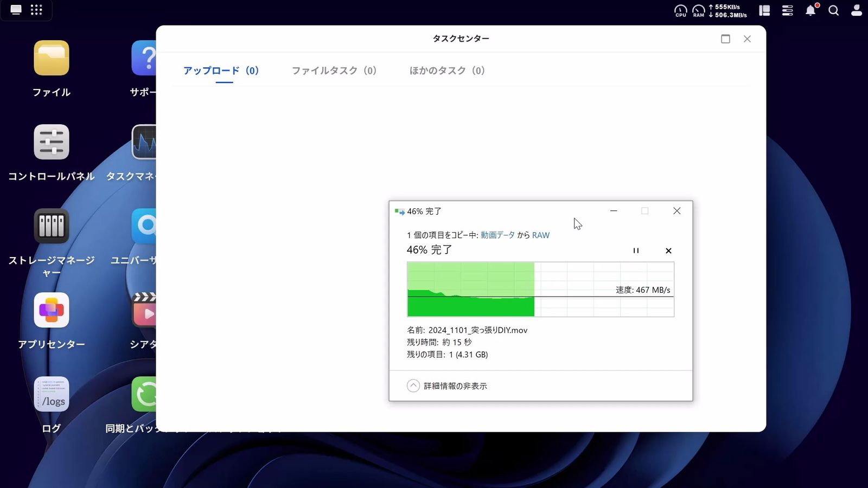
Task: Open the app grid launcher icon
Action: 36,10
